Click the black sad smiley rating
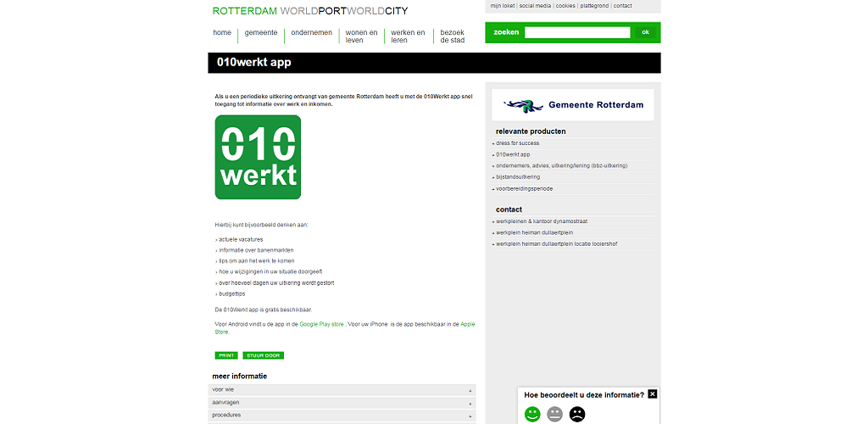The height and width of the screenshot is (424, 868). coord(577,414)
